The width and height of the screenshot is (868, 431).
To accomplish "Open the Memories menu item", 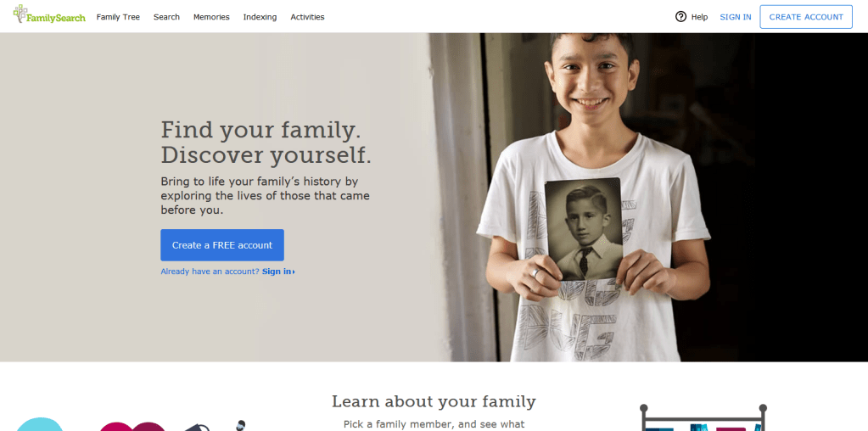I will click(211, 17).
